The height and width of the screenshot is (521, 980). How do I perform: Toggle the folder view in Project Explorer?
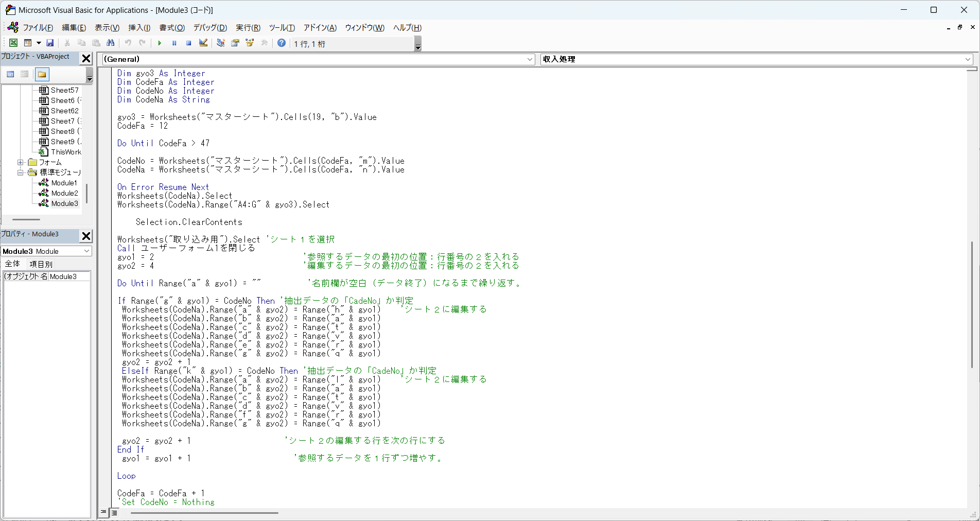click(41, 74)
